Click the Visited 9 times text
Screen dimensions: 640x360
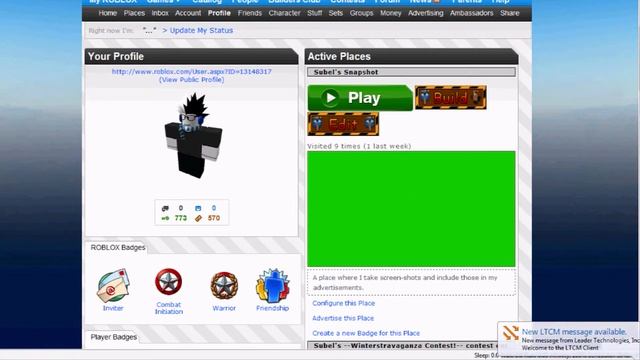pyautogui.click(x=359, y=146)
